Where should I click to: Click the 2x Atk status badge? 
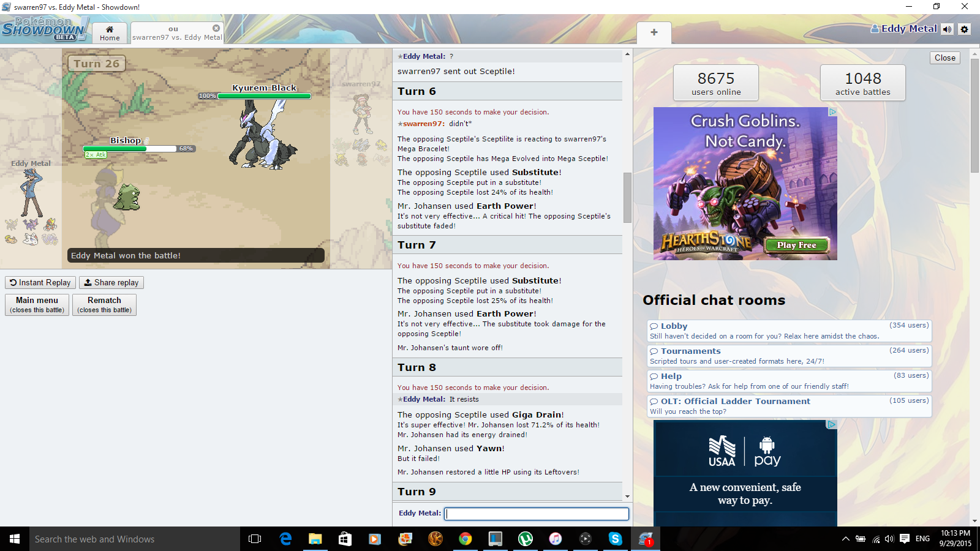click(96, 155)
